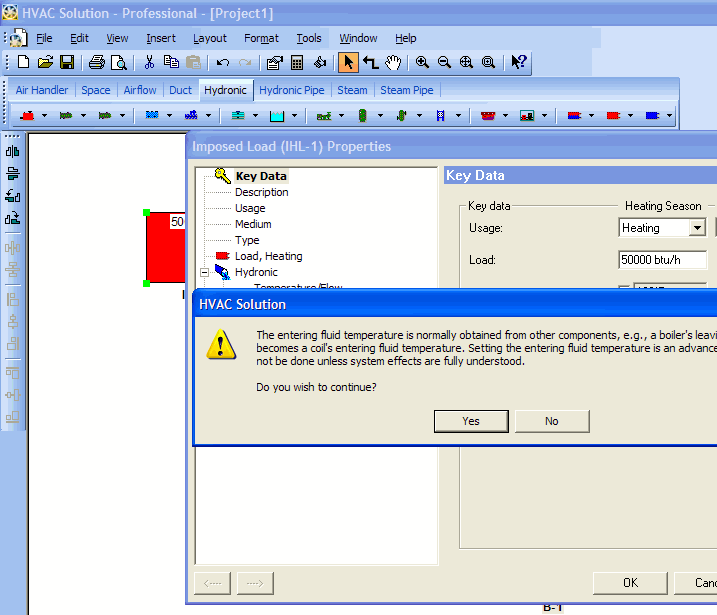Undo last action with Undo arrow

223,62
